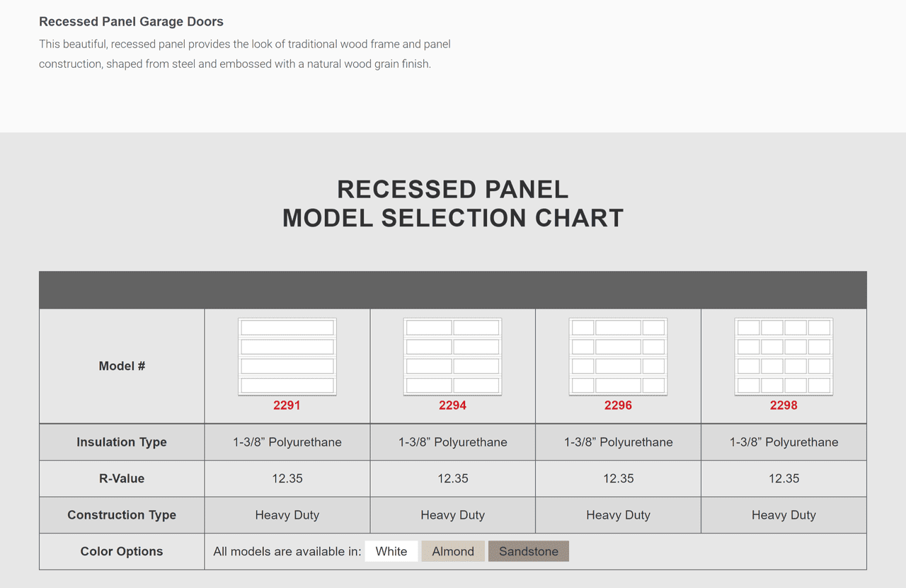Choose the Sandstone color swatch

click(x=529, y=551)
